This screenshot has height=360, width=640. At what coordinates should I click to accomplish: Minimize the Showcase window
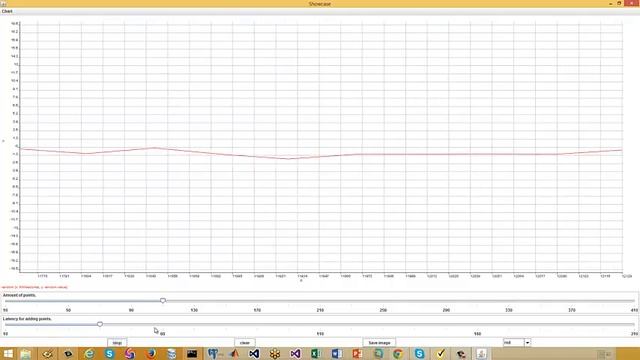pos(611,3)
